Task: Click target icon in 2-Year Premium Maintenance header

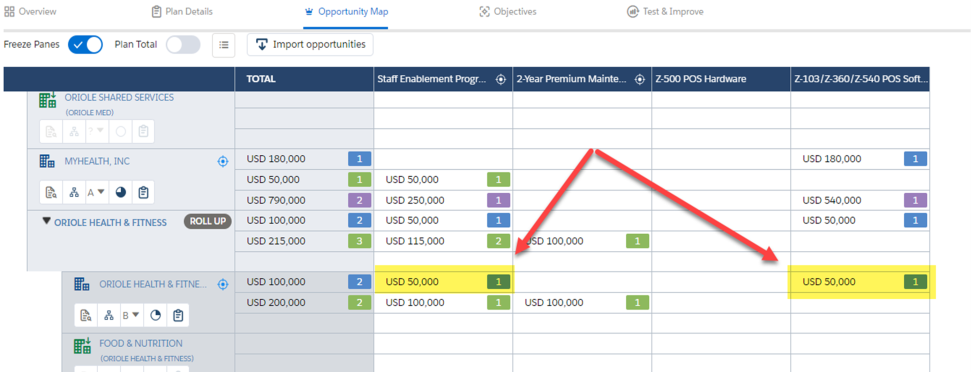Action: pos(640,79)
